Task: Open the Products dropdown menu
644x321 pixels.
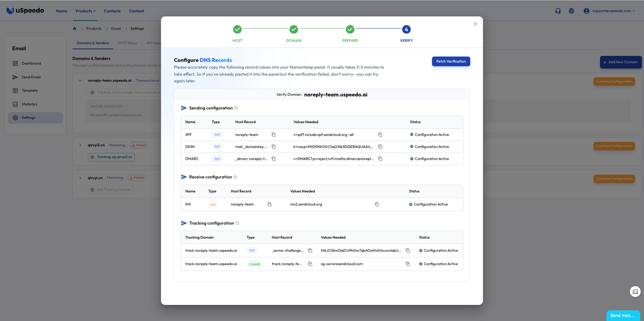Action: 86,11
